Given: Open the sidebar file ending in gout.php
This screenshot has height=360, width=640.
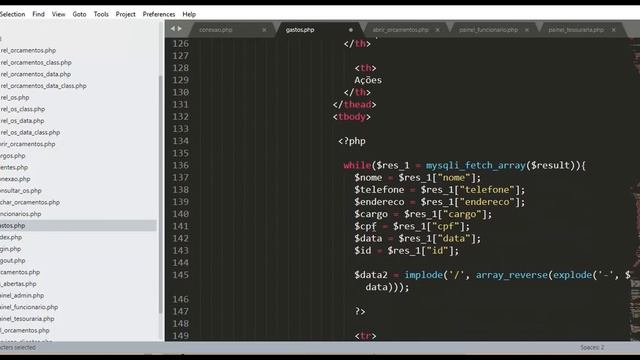Looking at the screenshot, I should [x=13, y=260].
